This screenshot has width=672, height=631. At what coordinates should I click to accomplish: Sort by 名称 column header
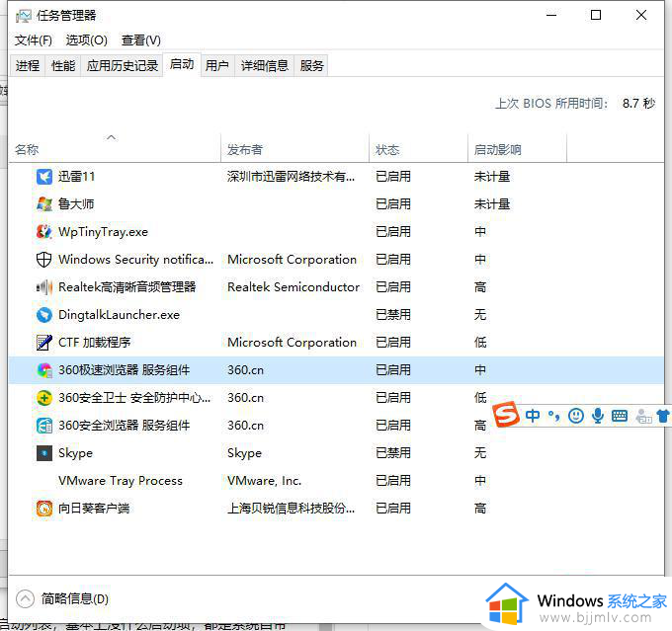[115, 148]
